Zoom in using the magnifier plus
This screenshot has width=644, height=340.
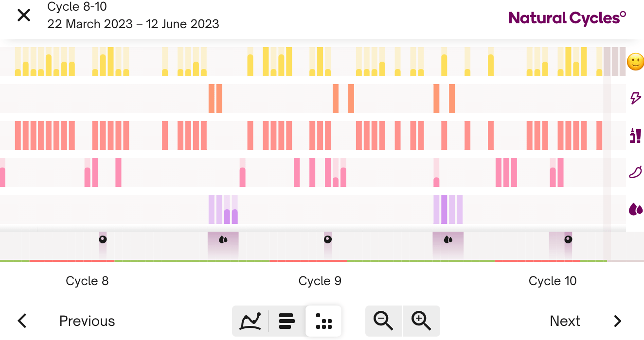(x=421, y=321)
